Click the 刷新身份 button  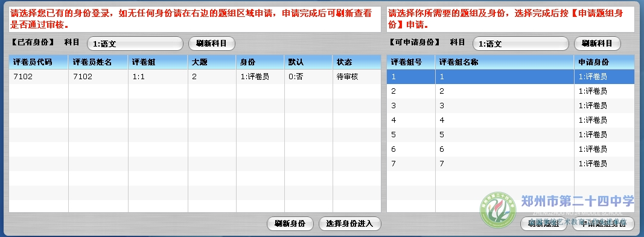[x=290, y=224]
